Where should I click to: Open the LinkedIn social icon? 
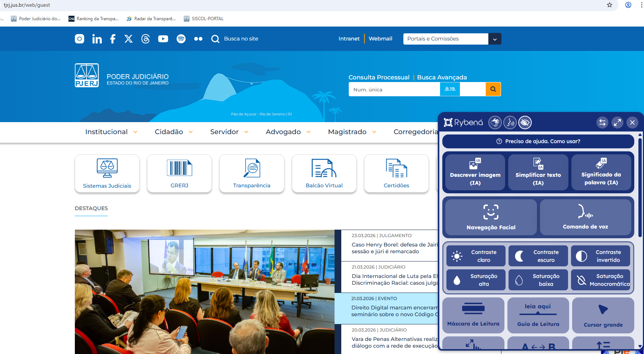97,39
